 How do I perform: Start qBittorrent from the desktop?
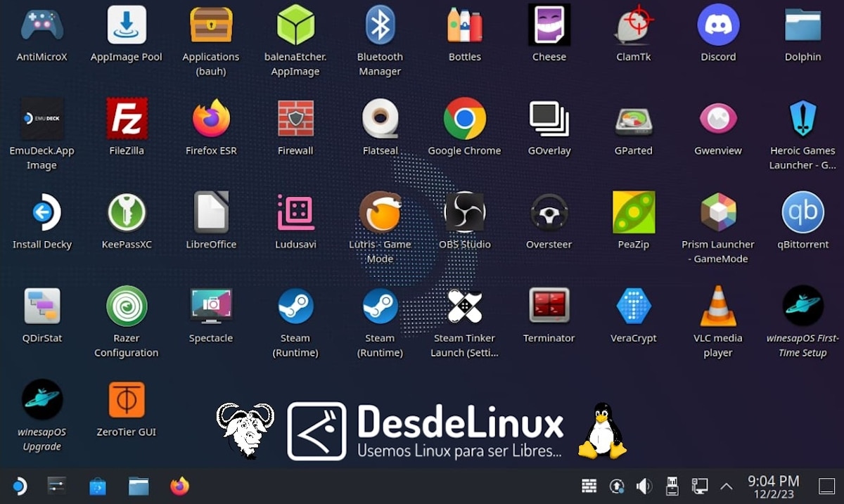tap(803, 212)
